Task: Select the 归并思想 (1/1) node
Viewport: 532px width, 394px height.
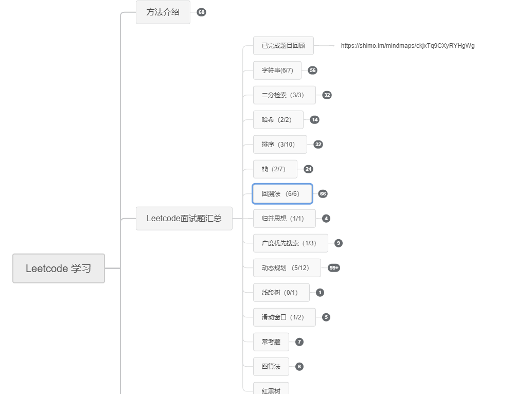Action: click(285, 219)
